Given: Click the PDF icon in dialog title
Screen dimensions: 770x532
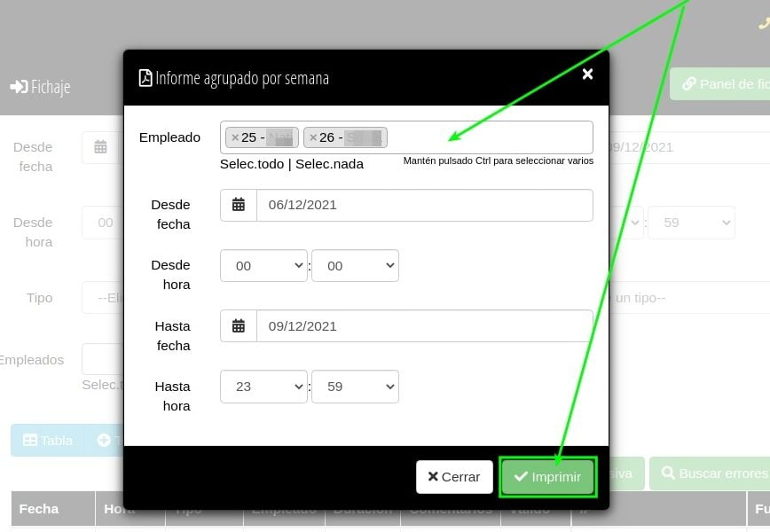Looking at the screenshot, I should [145, 78].
